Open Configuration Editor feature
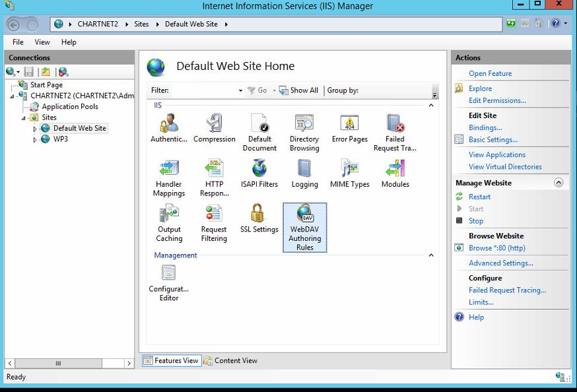The width and height of the screenshot is (577, 392). coord(169,283)
